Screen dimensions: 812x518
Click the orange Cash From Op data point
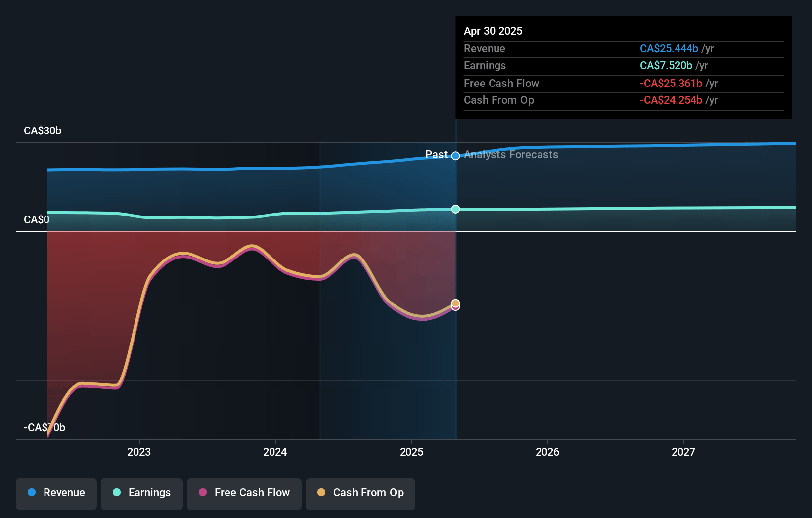click(x=455, y=303)
